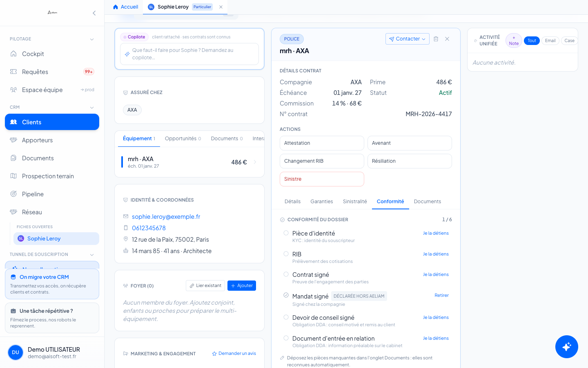Screen dimensions: 588x368
Task: Click Ajouter in the Foyer card
Action: [x=242, y=286]
